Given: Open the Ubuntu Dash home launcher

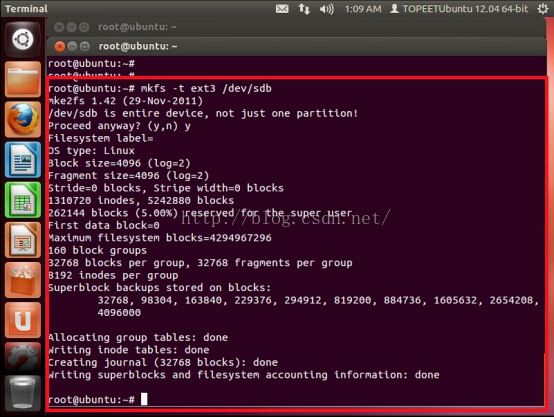Looking at the screenshot, I should (23, 39).
